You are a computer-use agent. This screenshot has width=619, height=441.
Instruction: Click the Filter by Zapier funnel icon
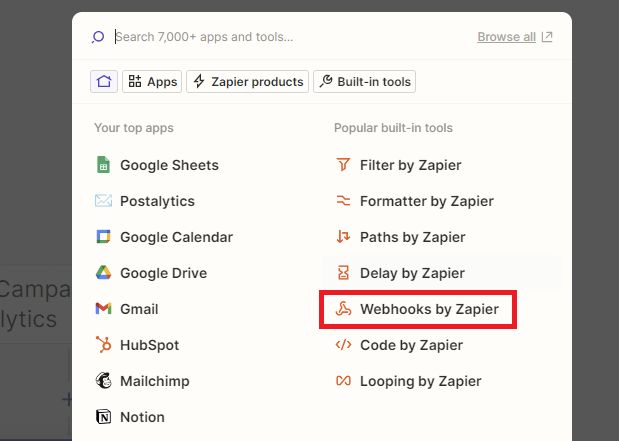pyautogui.click(x=343, y=165)
